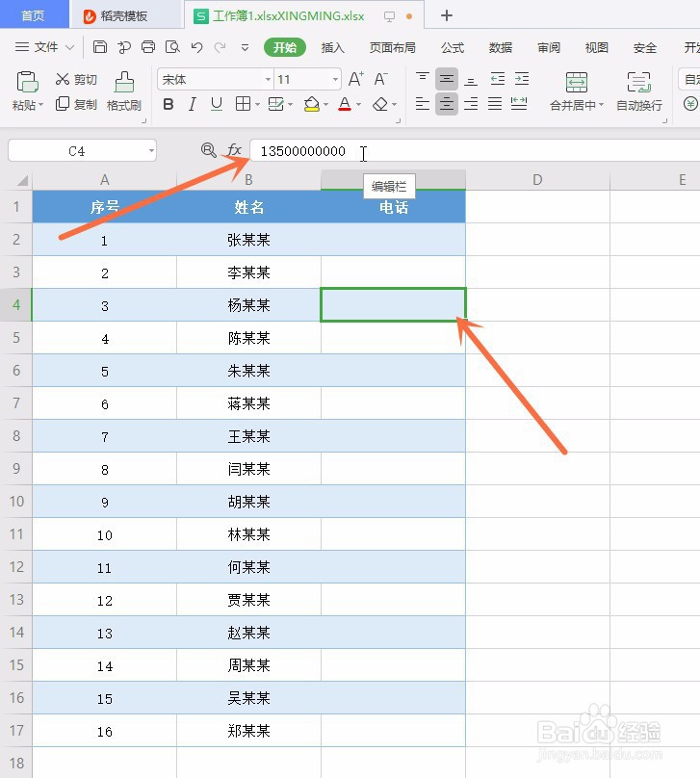700x778 pixels.
Task: Click the fill color bucket swatch
Action: (312, 104)
